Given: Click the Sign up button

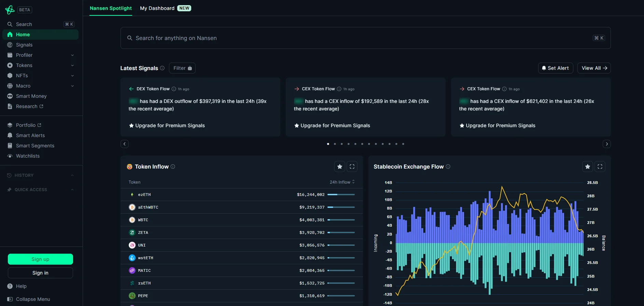Looking at the screenshot, I should pos(40,259).
